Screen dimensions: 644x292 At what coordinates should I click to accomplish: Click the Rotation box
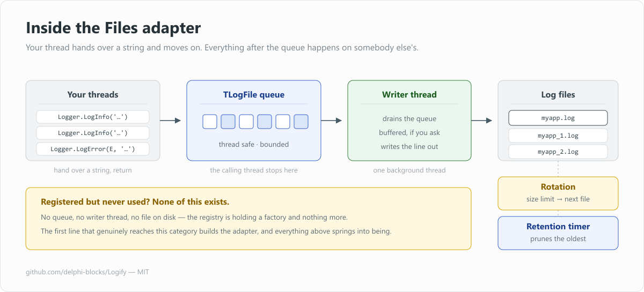558,193
